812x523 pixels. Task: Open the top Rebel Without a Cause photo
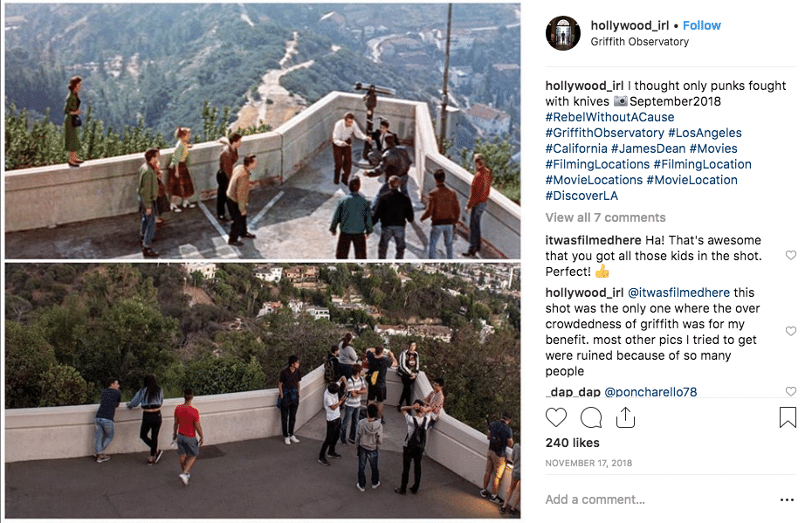263,130
